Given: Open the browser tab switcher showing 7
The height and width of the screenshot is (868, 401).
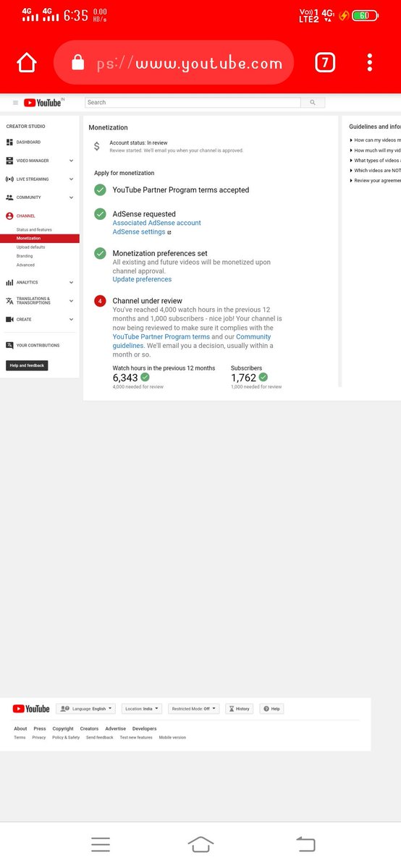Looking at the screenshot, I should tap(325, 63).
